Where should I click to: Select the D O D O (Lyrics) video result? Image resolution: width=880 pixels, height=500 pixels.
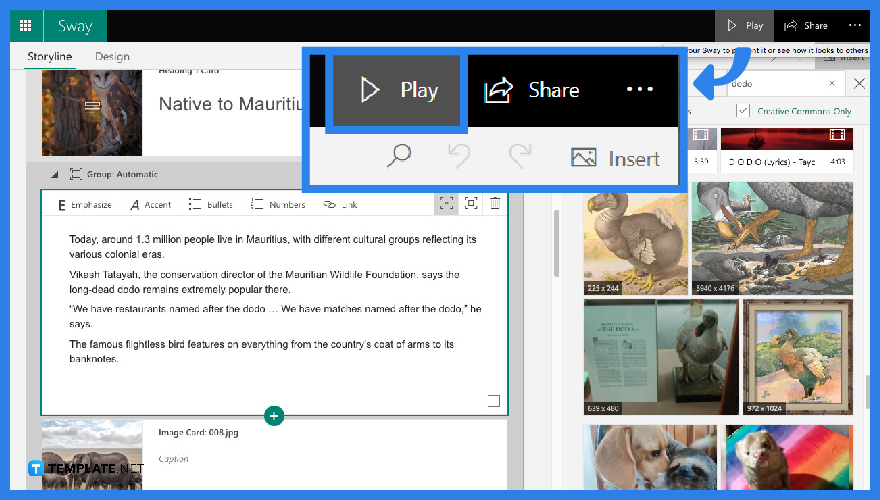(787, 150)
